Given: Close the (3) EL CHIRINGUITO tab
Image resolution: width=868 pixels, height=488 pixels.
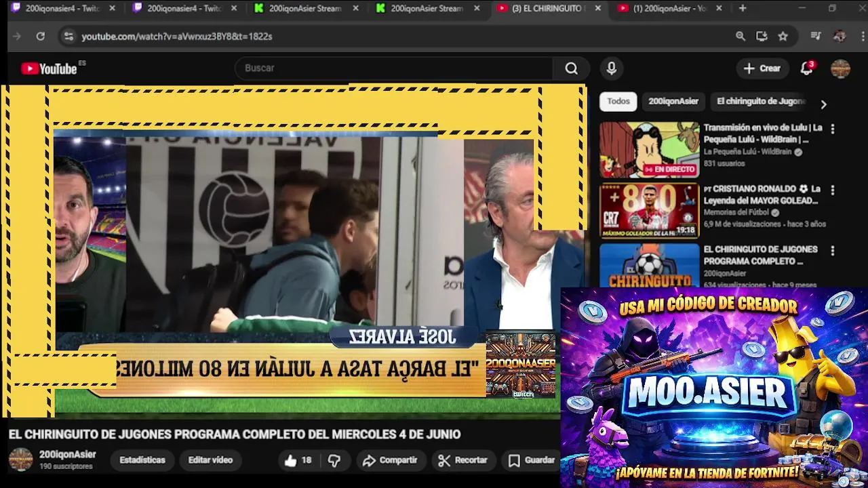Looking at the screenshot, I should click(x=597, y=8).
